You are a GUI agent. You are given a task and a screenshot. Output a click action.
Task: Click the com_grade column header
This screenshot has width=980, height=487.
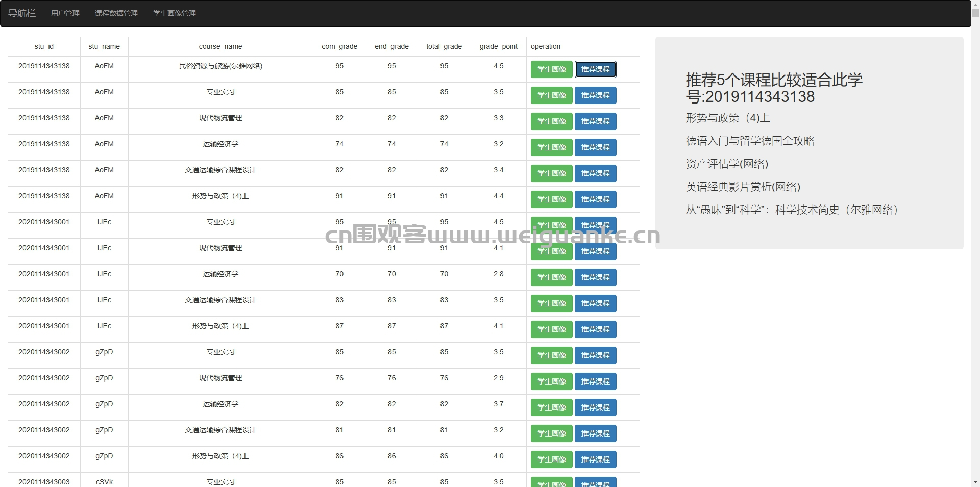point(339,46)
